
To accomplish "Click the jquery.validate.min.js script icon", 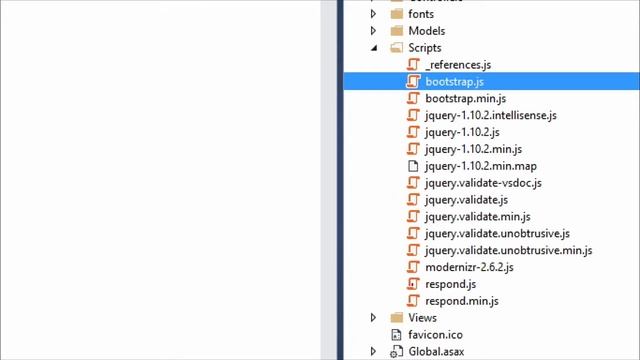I will pyautogui.click(x=413, y=217).
